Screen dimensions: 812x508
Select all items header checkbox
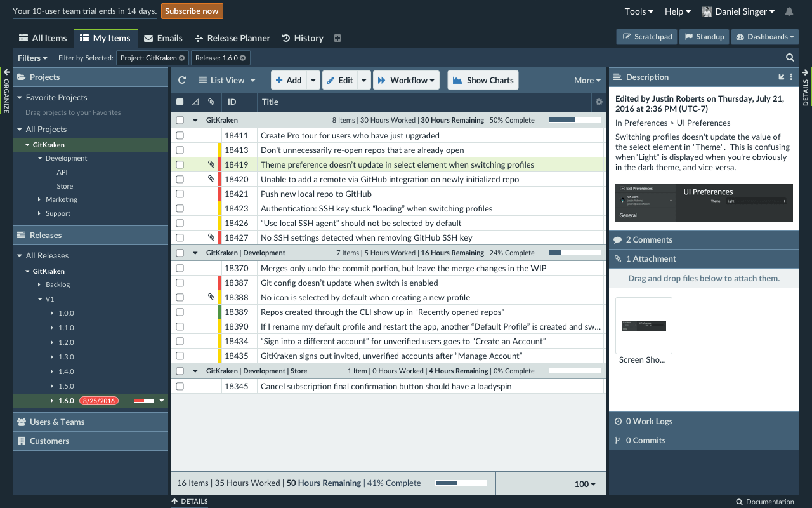coord(180,102)
